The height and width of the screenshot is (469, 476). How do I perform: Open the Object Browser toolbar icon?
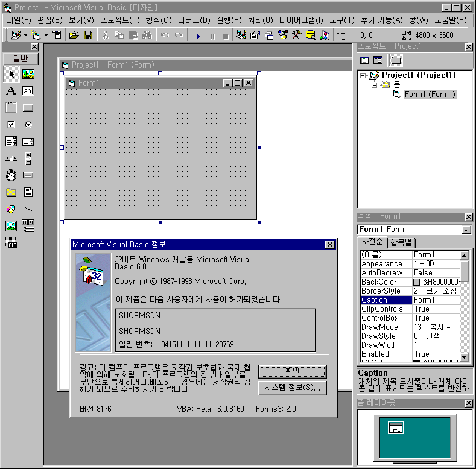pos(283,35)
